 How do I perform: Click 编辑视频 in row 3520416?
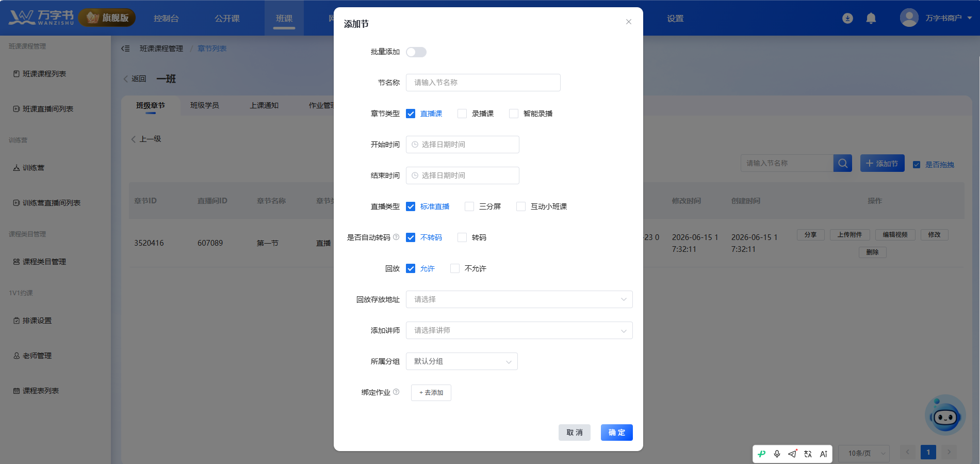(895, 235)
